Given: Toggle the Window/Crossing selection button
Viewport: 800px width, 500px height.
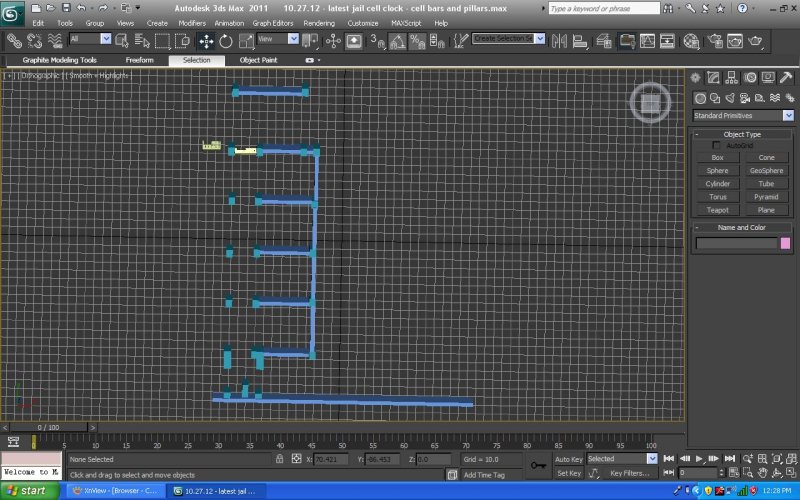Looking at the screenshot, I should click(182, 41).
